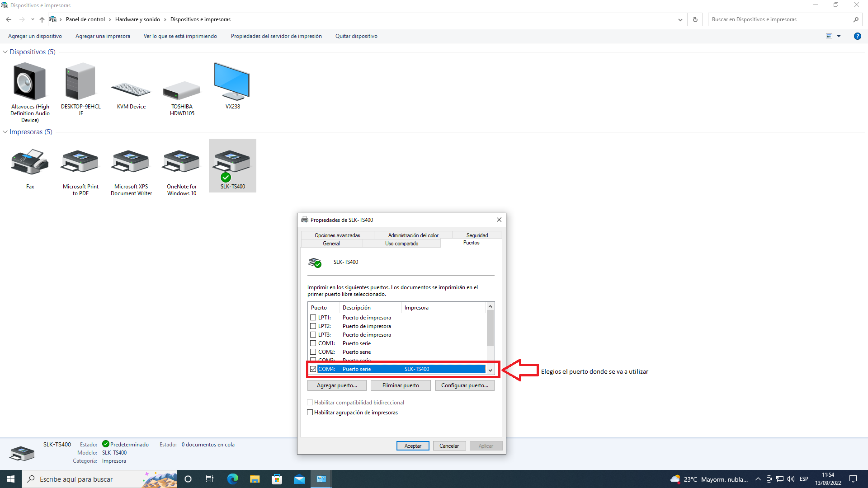Click the Configurar puerto... button
The height and width of the screenshot is (488, 868).
click(x=464, y=385)
